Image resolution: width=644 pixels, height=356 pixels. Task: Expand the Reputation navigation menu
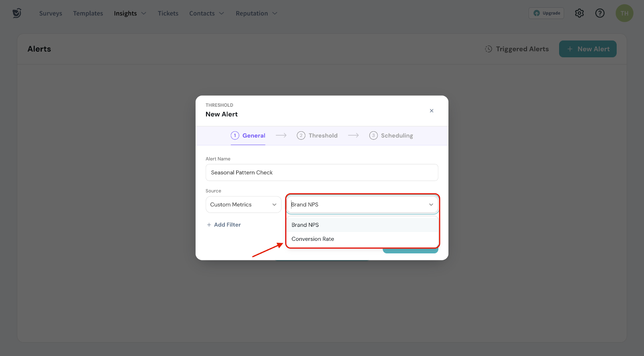pyautogui.click(x=256, y=13)
